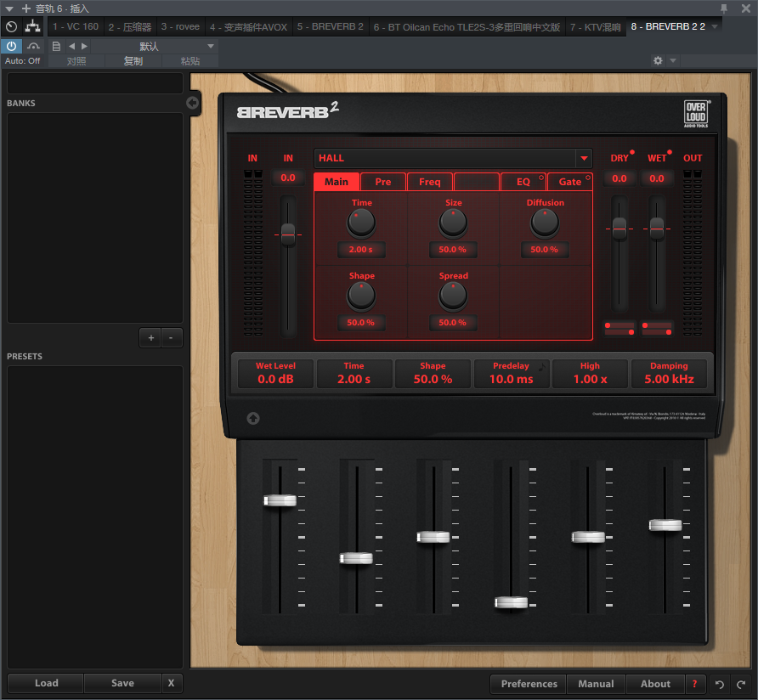Switch to the 1 - VC 160 tab
The image size is (758, 700).
[x=76, y=26]
